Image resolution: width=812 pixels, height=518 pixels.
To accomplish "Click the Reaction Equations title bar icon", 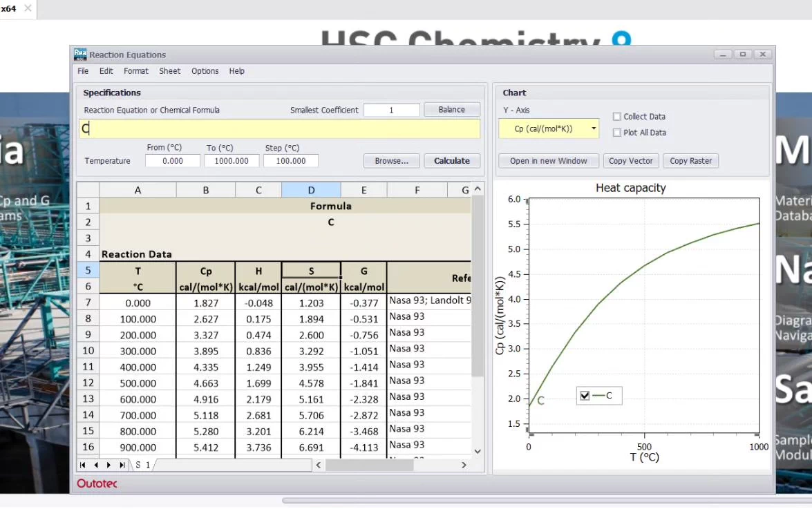I will pyautogui.click(x=79, y=54).
